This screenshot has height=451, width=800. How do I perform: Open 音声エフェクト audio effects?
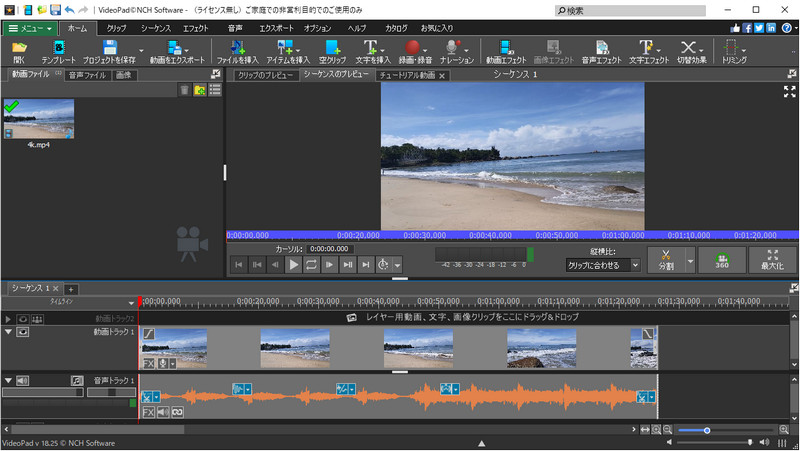coord(602,52)
